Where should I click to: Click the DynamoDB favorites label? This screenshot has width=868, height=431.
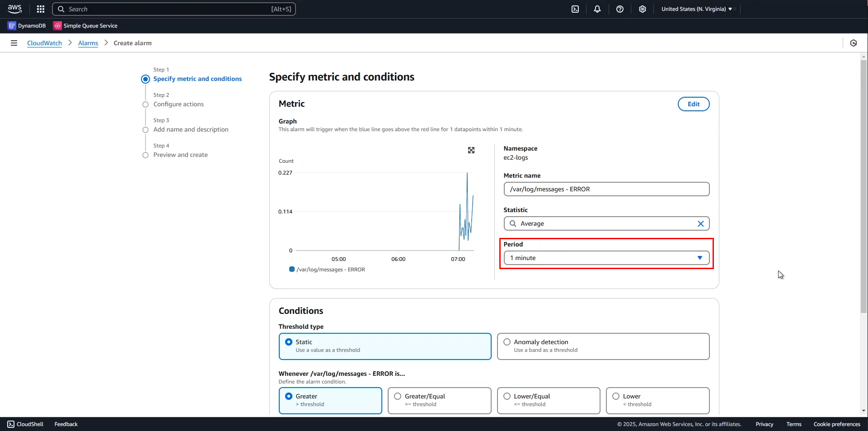coord(32,26)
